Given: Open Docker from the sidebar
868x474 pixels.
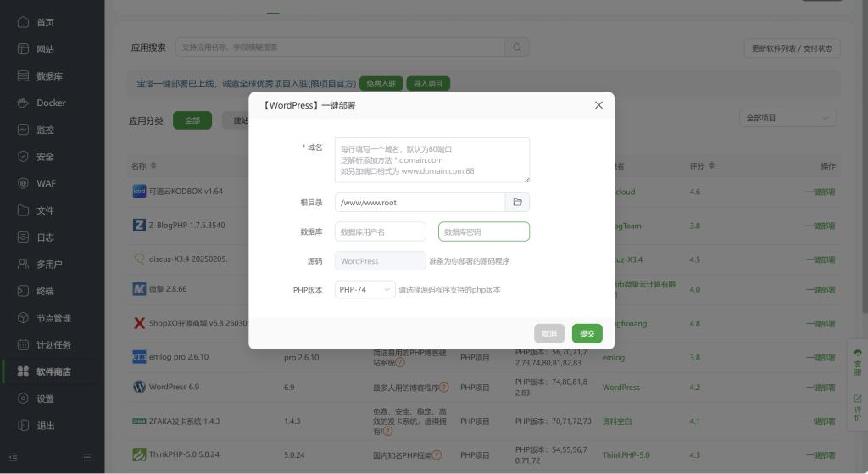Looking at the screenshot, I should (x=51, y=103).
